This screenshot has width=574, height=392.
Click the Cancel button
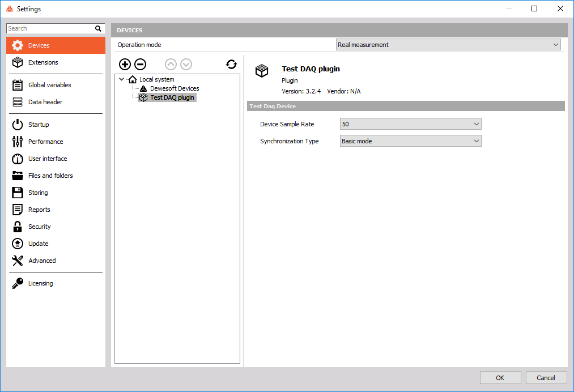(546, 378)
